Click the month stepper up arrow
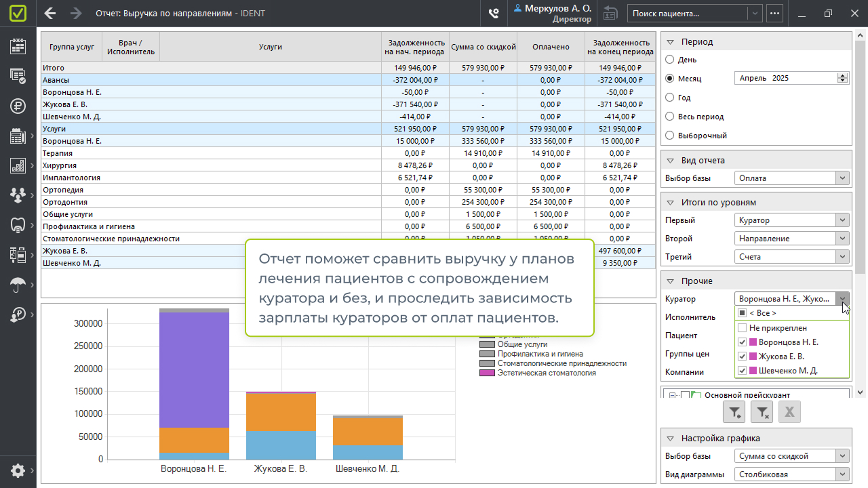Screen dimensions: 868x488 tap(843, 75)
